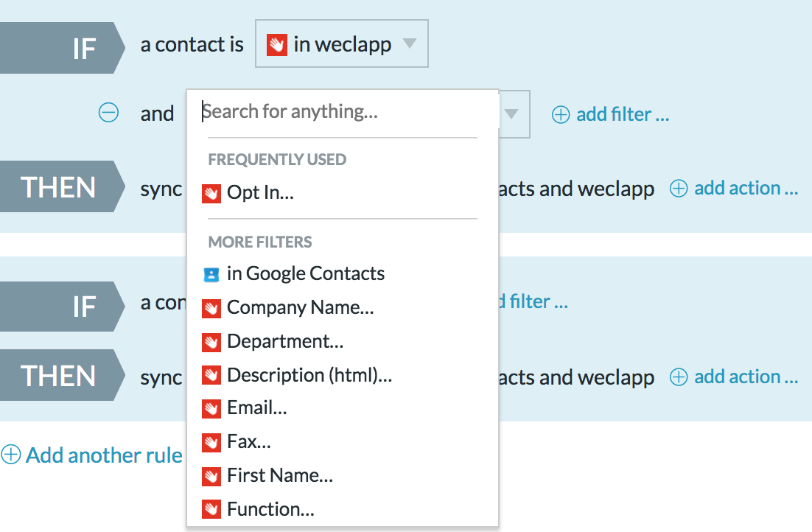Click the 'MORE FILTERS' section heading
812x532 pixels.
260,242
